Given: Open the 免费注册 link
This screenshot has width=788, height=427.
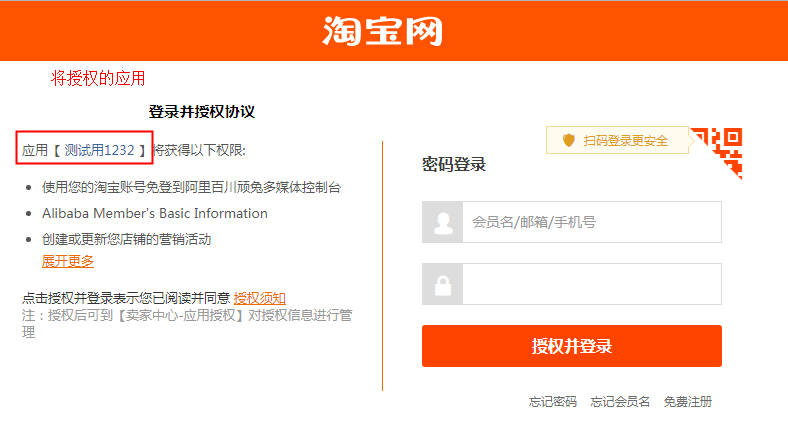Looking at the screenshot, I should point(688,402).
